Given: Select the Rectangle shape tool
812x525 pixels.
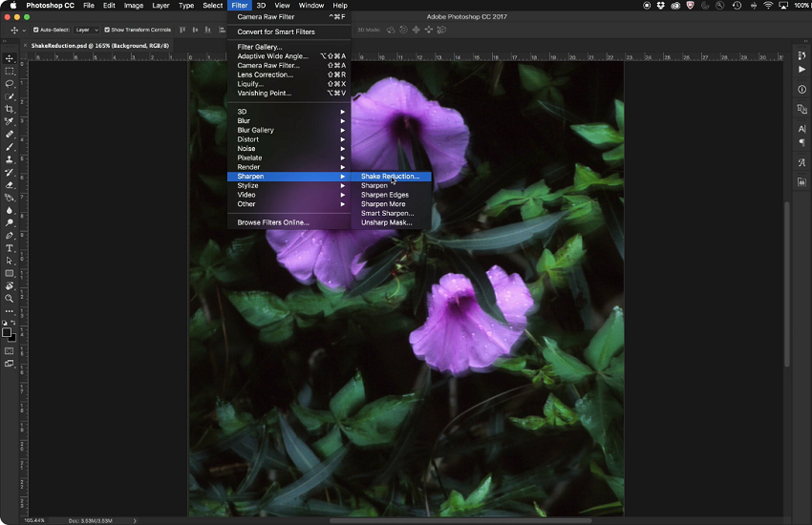Looking at the screenshot, I should (x=10, y=274).
